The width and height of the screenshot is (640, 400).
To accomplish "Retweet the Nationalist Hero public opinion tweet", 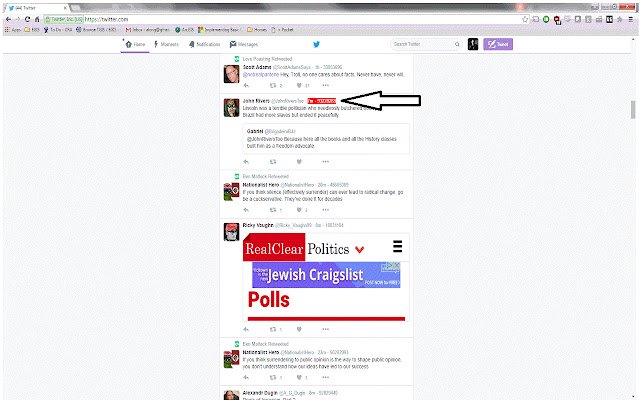I will (x=273, y=378).
